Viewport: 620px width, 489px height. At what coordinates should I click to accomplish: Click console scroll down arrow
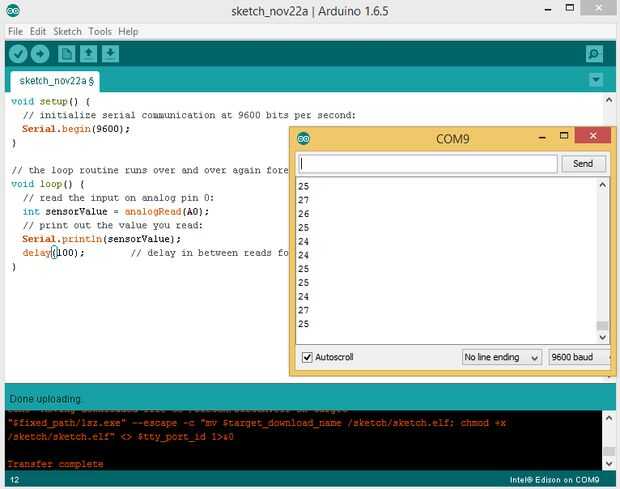pos(609,463)
